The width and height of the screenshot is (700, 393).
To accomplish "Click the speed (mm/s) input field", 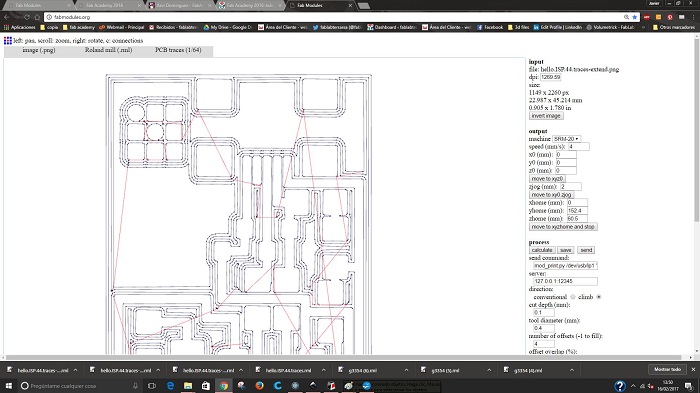I will pyautogui.click(x=579, y=146).
